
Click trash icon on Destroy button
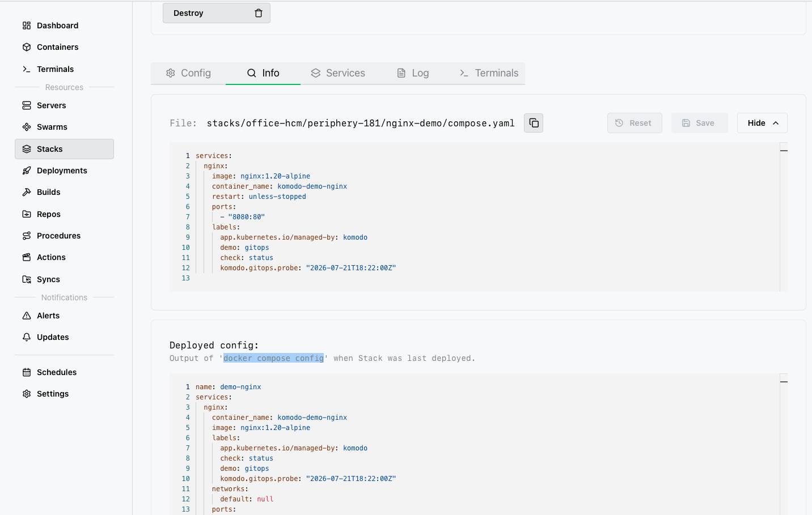(259, 13)
